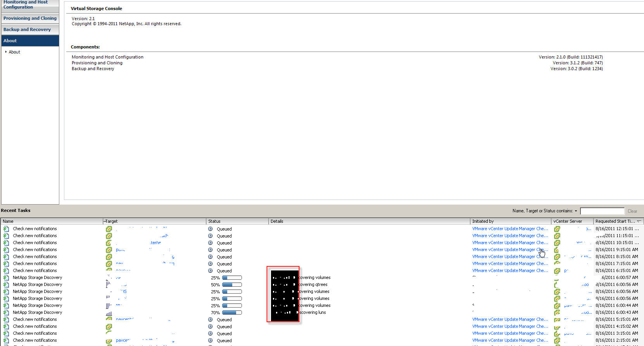
Task: Toggle sort arrow on Requested Start Time column
Action: pyautogui.click(x=639, y=221)
